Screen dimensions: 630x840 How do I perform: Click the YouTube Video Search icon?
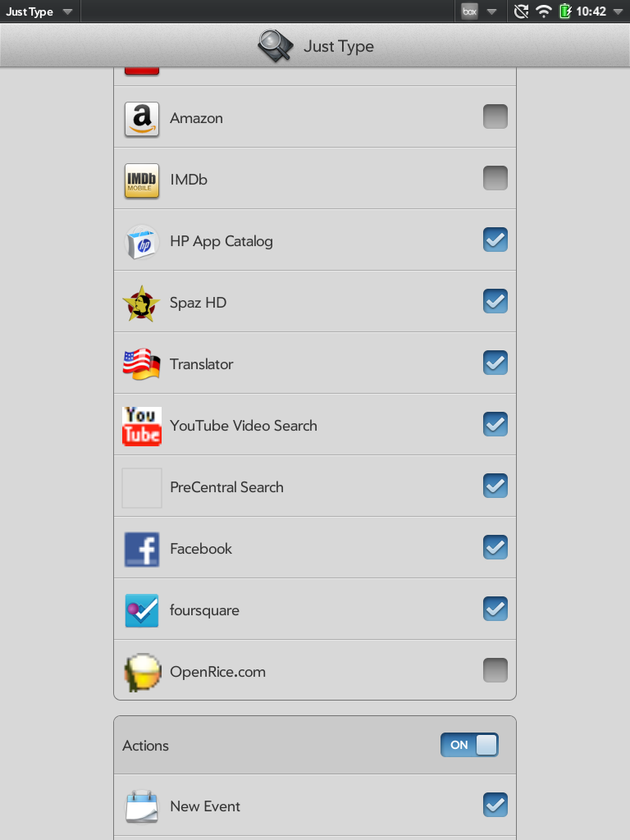pos(142,427)
